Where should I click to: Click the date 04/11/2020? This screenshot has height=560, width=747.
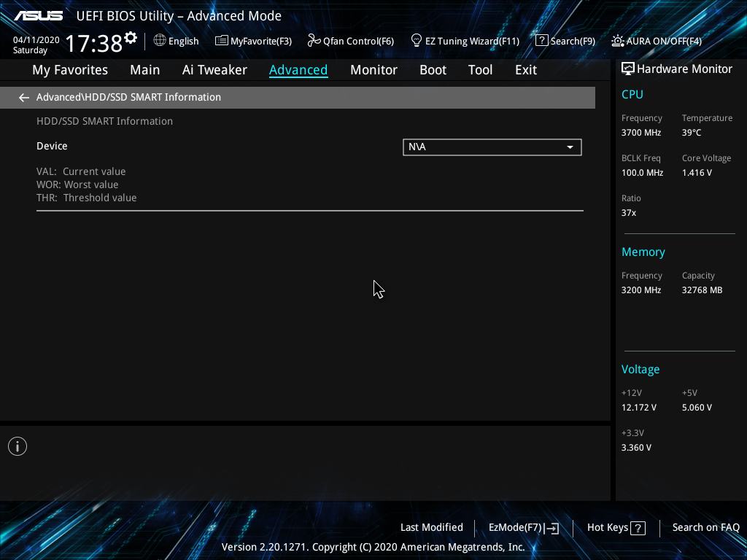click(x=36, y=40)
